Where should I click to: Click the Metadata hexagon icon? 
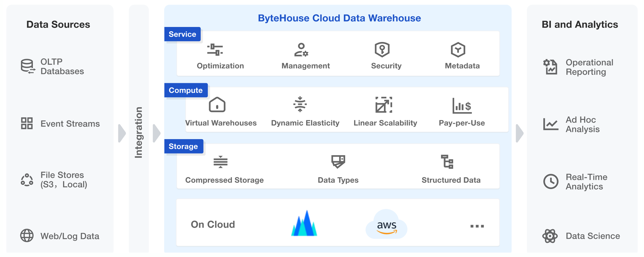pyautogui.click(x=458, y=50)
